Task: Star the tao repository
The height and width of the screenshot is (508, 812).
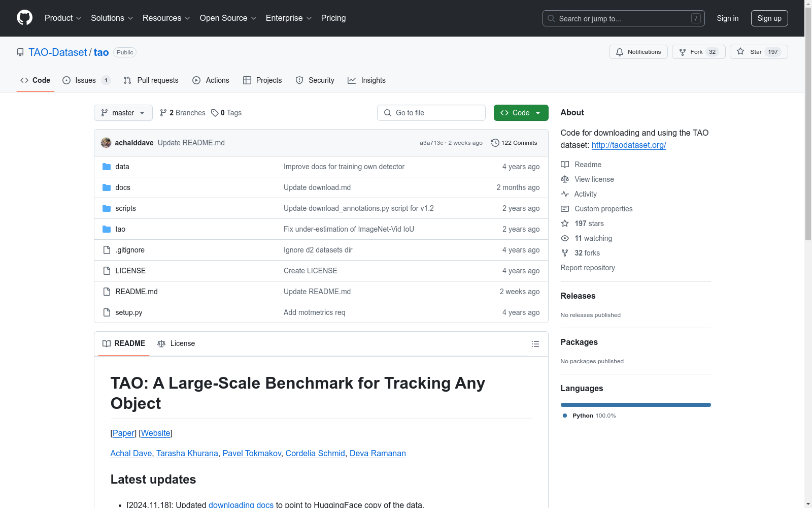Action: point(759,52)
